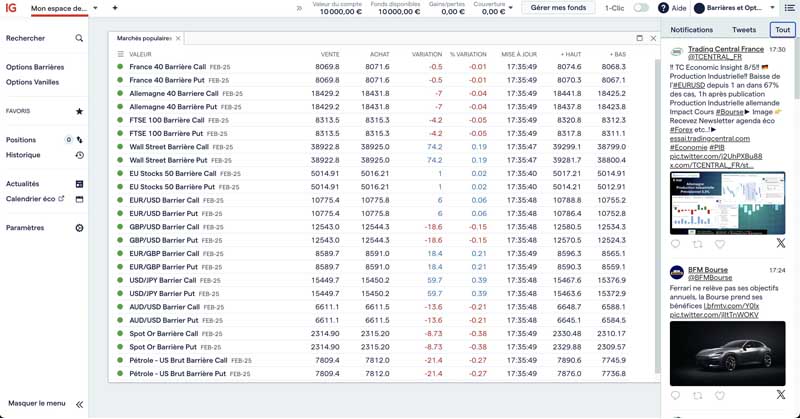This screenshot has width=800, height=419.
Task: Click the Positions arrows icon
Action: [x=80, y=140]
